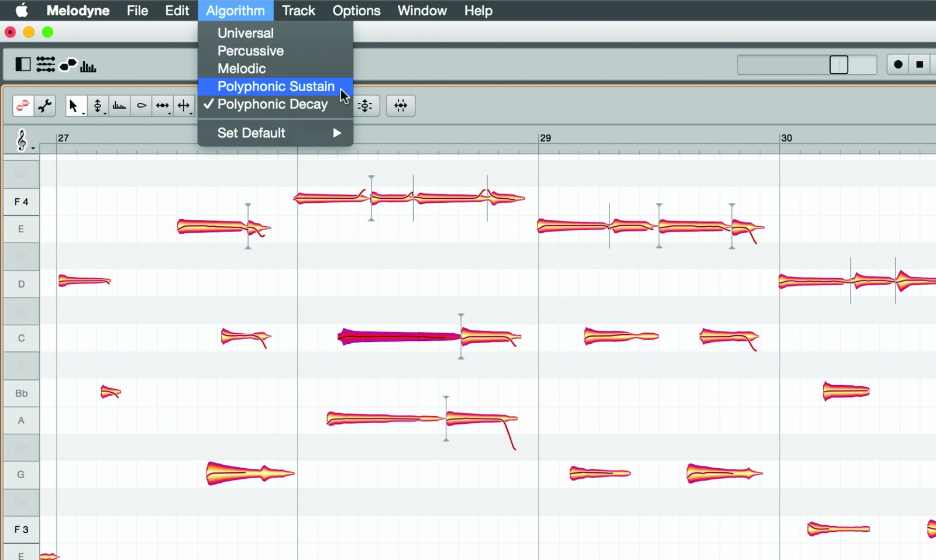Select the dark red selected C note blob
The height and width of the screenshot is (560, 936).
400,337
